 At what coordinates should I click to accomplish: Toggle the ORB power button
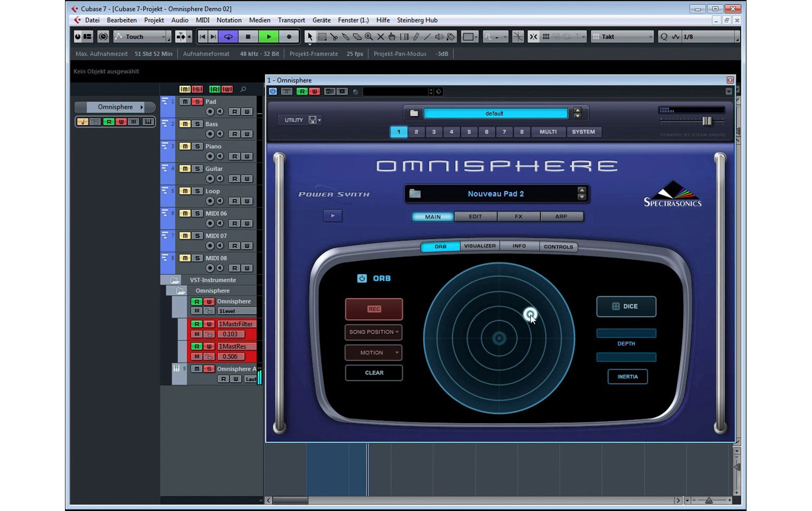click(x=362, y=278)
